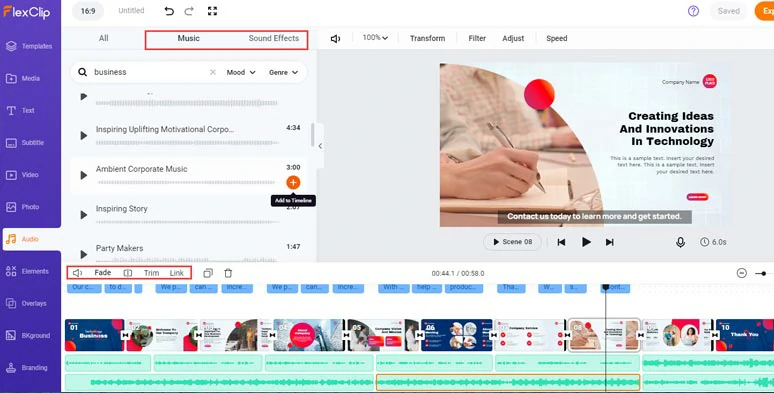
Task: Zoom out the timeline with minus icon
Action: (741, 273)
